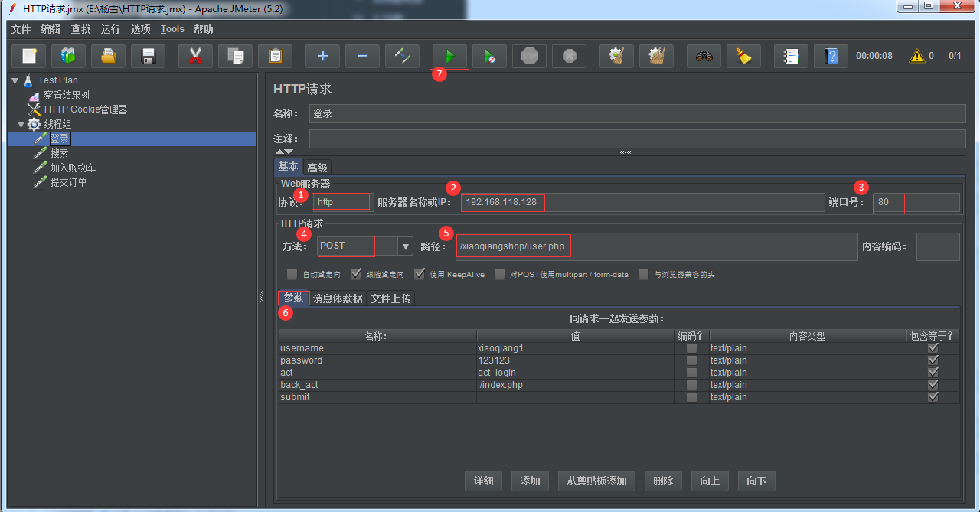The height and width of the screenshot is (512, 980).
Task: Select the 参数 tab
Action: pos(294,298)
